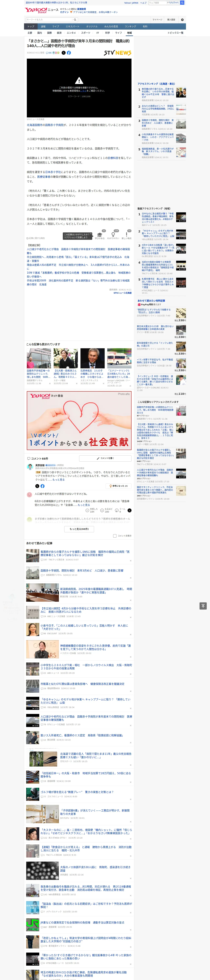Click the keyword search button in the news header

75,20
